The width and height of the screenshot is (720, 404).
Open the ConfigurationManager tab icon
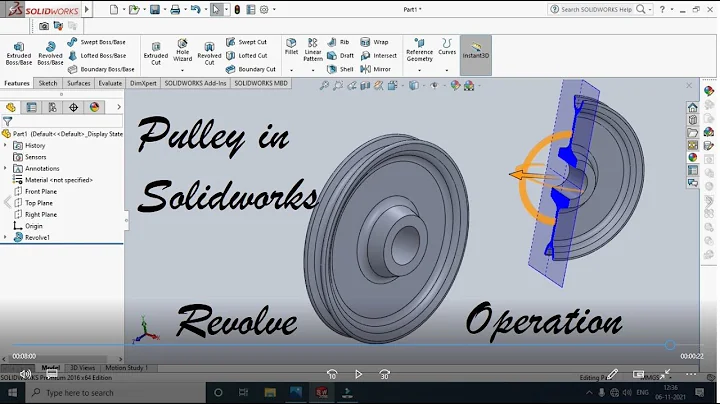point(52,107)
